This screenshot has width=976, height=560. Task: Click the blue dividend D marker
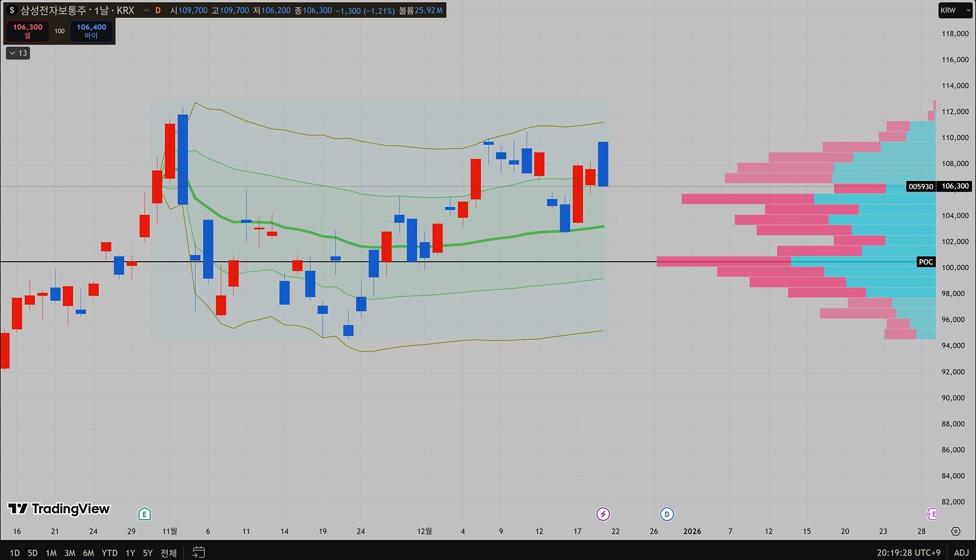(x=666, y=514)
